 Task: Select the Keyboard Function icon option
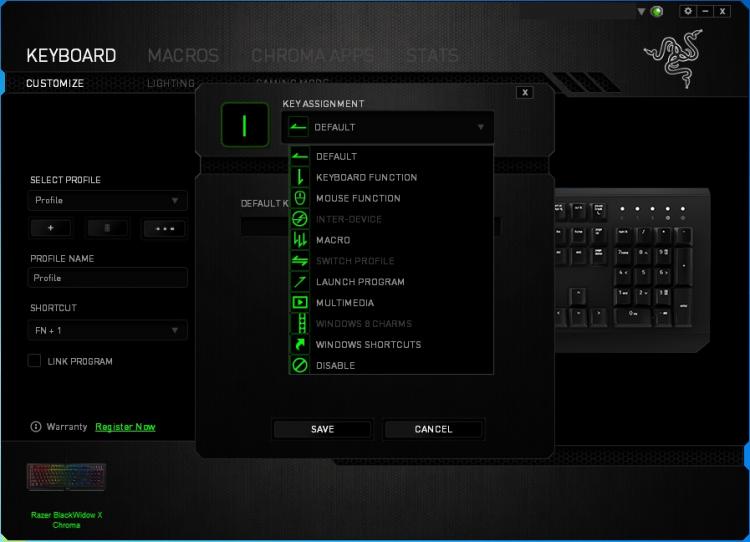[300, 177]
